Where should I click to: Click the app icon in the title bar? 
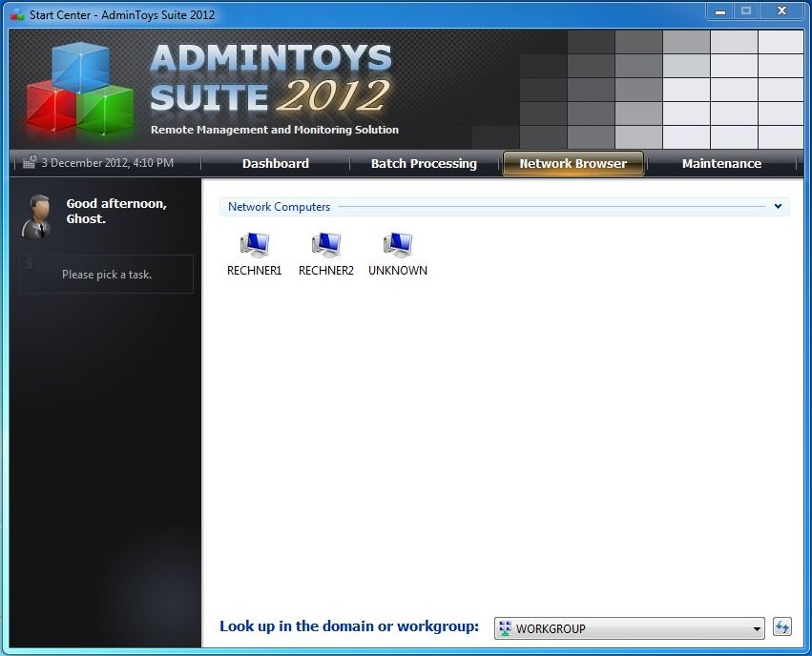pyautogui.click(x=17, y=14)
